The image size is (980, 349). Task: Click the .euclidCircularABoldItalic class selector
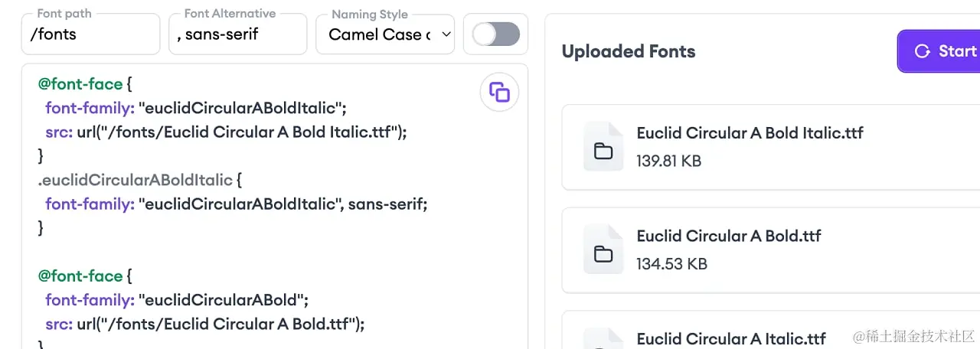click(x=135, y=180)
